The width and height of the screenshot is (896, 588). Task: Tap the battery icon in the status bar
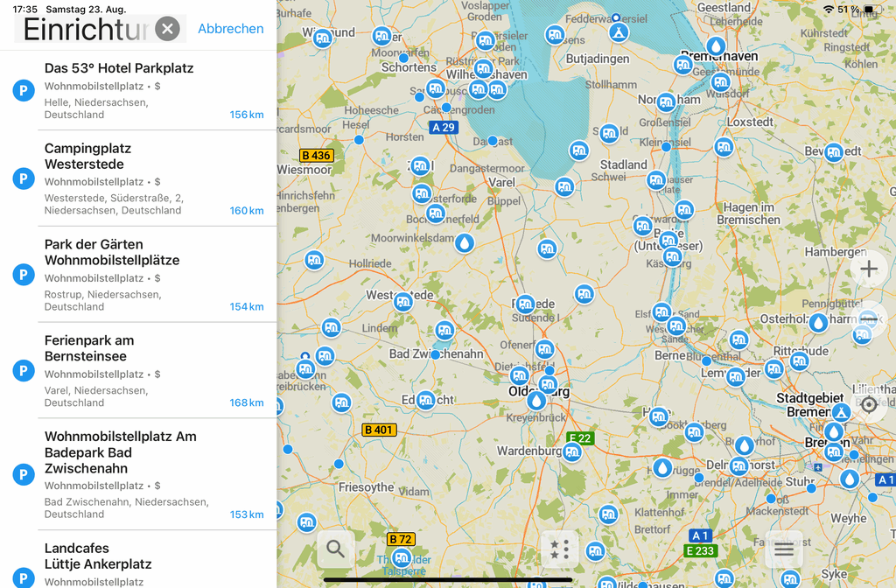point(871,10)
